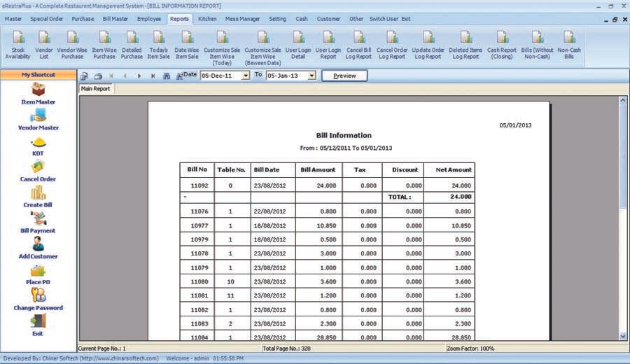
Task: Open Cancel Order shortcut
Action: [38, 171]
